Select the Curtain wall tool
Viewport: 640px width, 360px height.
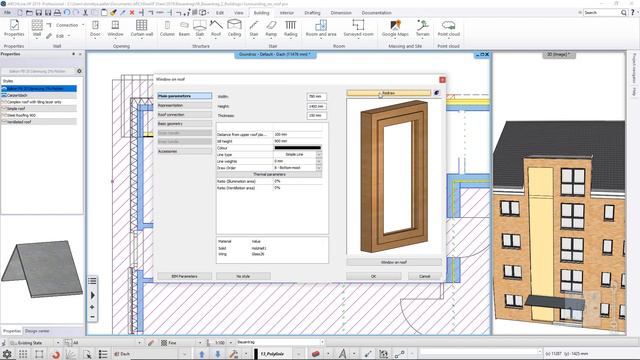coord(142,29)
